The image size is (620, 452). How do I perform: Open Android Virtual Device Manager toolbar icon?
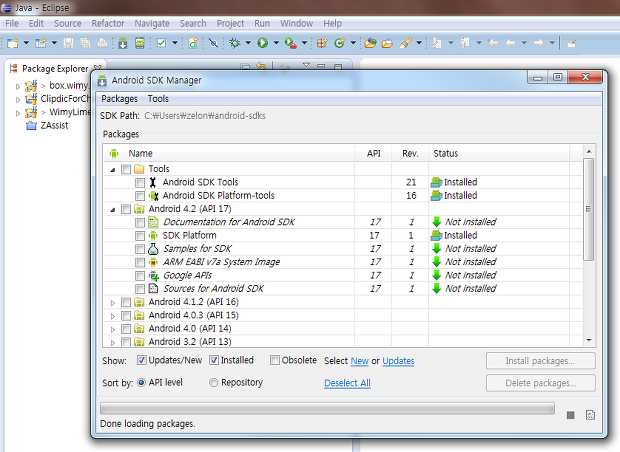(140, 43)
